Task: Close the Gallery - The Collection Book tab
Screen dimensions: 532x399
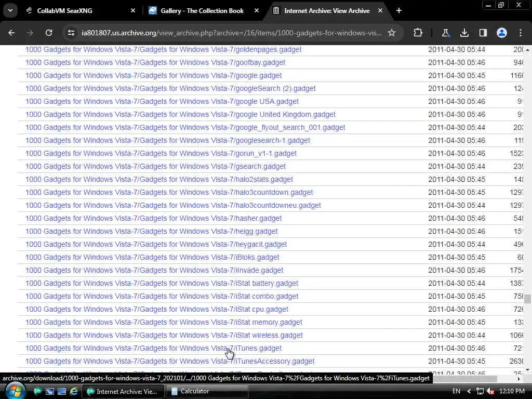Action: 257,10
